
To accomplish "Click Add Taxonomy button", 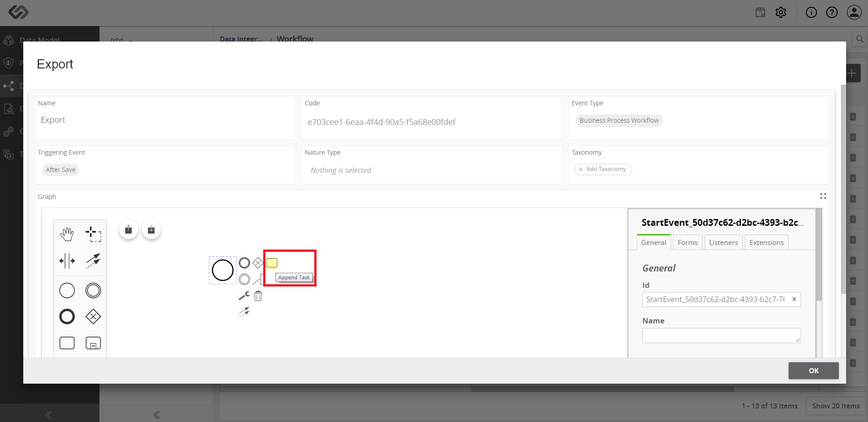I will (x=603, y=169).
